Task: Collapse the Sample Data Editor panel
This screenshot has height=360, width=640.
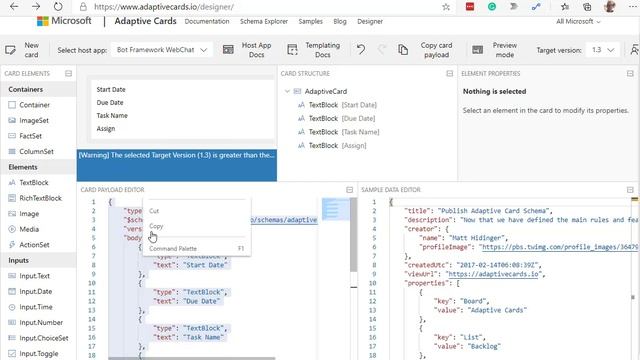Action: pos(630,190)
